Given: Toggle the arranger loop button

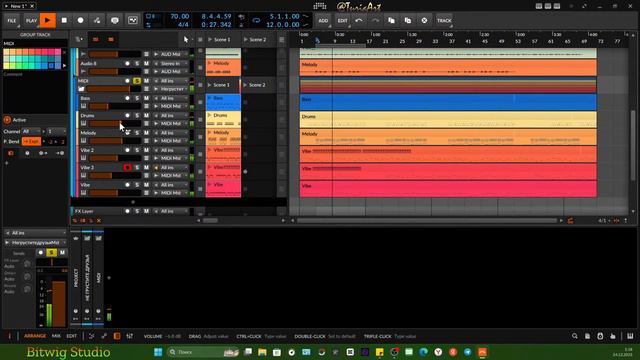Looking at the screenshot, I should tap(256, 20).
